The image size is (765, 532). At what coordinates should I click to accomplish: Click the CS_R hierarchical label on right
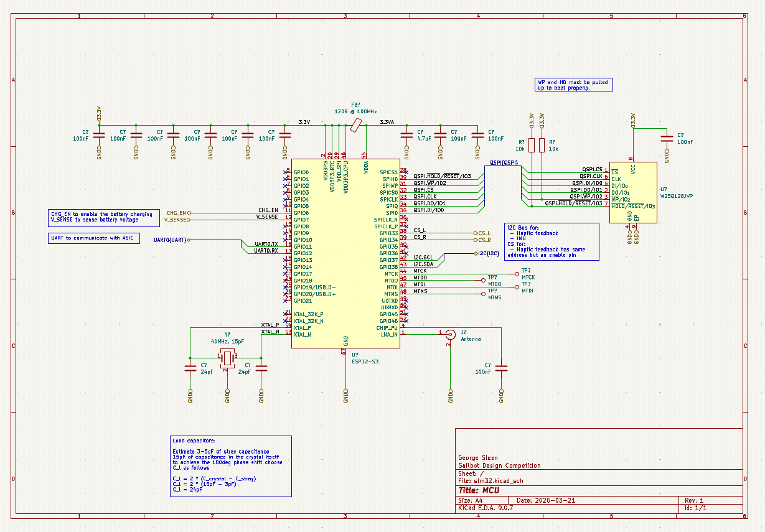tap(482, 240)
